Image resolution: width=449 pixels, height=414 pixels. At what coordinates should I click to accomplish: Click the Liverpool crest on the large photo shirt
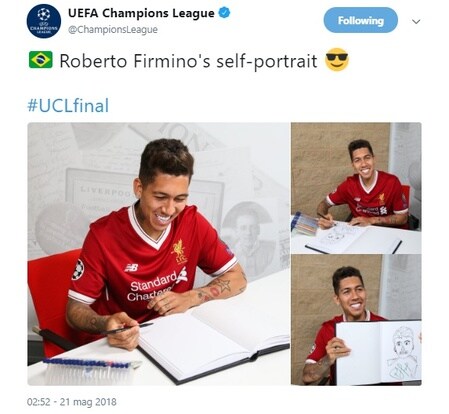coord(179,251)
